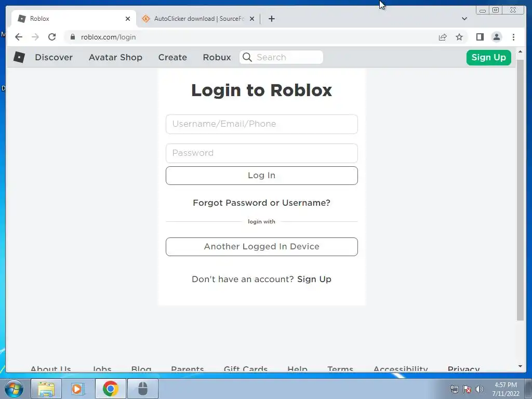Image resolution: width=532 pixels, height=399 pixels.
Task: Open the Robux menu item
Action: [x=217, y=57]
